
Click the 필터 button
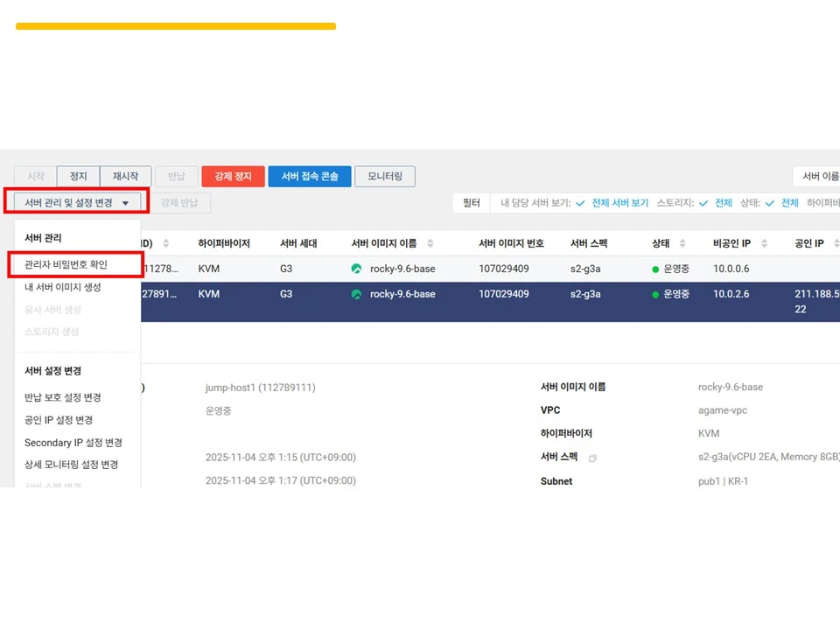pyautogui.click(x=472, y=203)
